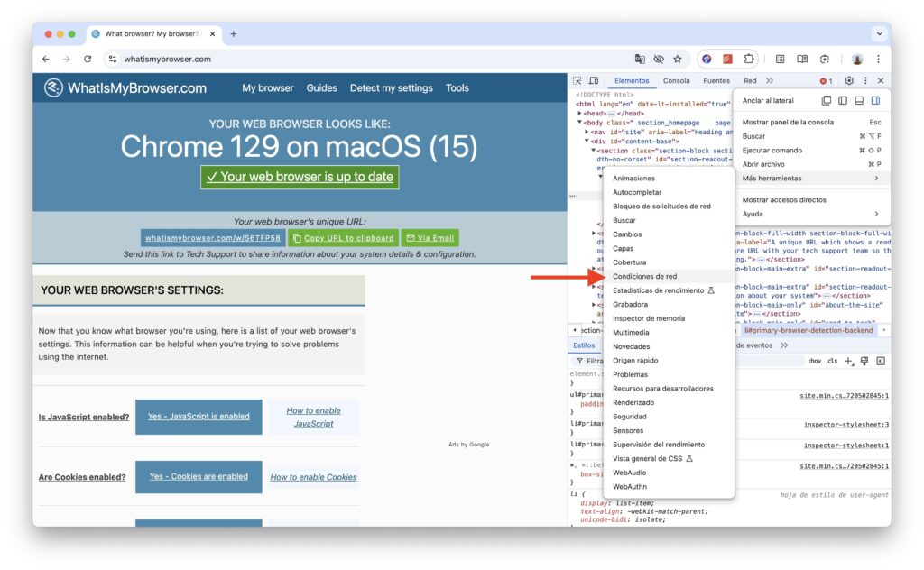Open the reading mode book icon
Screen dimensions: 924x570
[802, 59]
